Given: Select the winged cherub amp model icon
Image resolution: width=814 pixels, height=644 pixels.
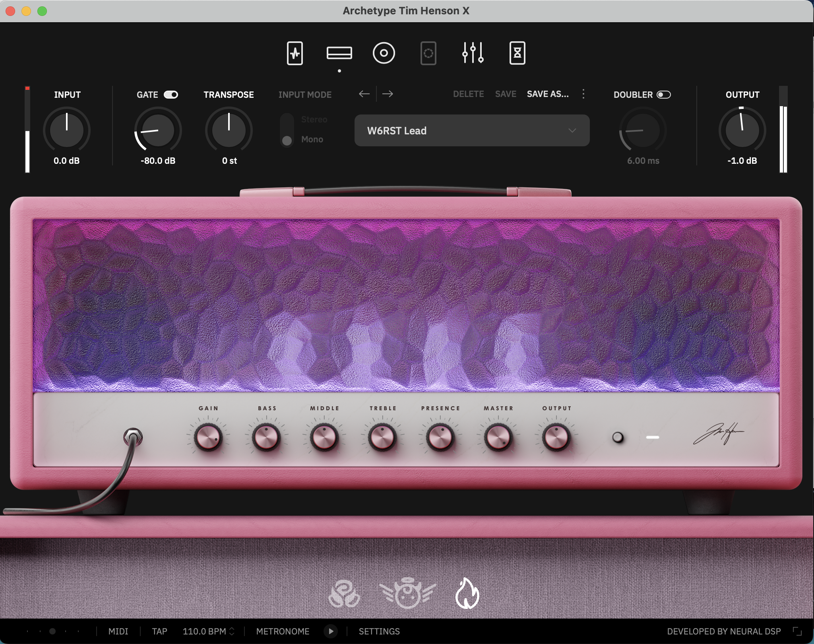Looking at the screenshot, I should [407, 594].
